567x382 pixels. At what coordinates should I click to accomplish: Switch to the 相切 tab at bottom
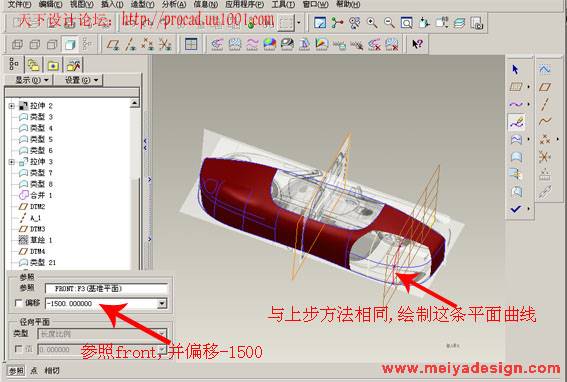coord(52,371)
